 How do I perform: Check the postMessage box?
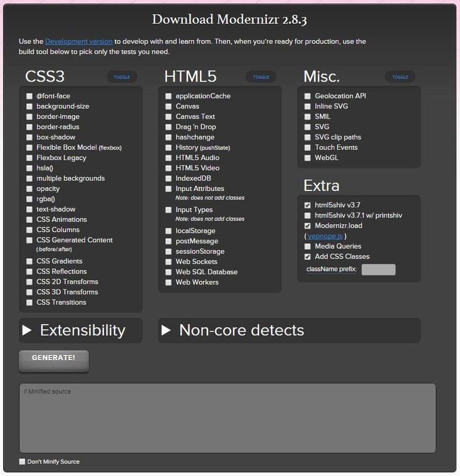click(168, 242)
